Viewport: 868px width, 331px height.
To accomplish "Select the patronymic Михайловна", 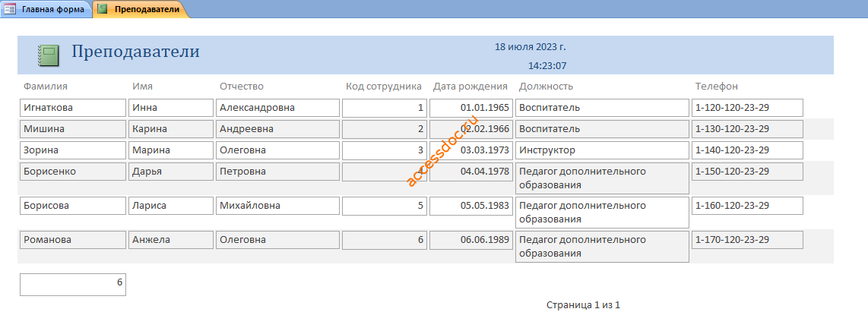I will click(x=277, y=206).
